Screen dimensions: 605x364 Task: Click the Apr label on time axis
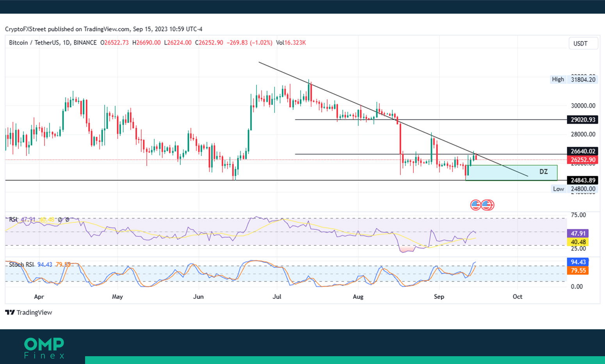pyautogui.click(x=39, y=297)
